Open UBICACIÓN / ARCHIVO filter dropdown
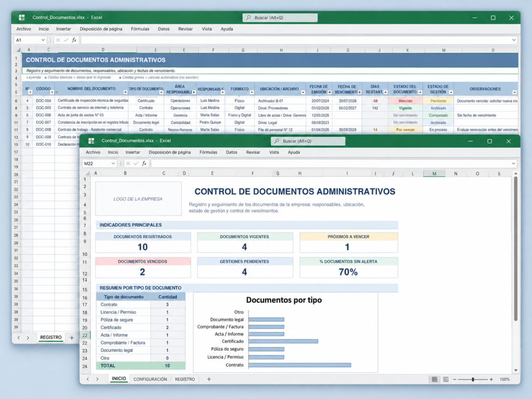This screenshot has height=399, width=532. (303, 92)
